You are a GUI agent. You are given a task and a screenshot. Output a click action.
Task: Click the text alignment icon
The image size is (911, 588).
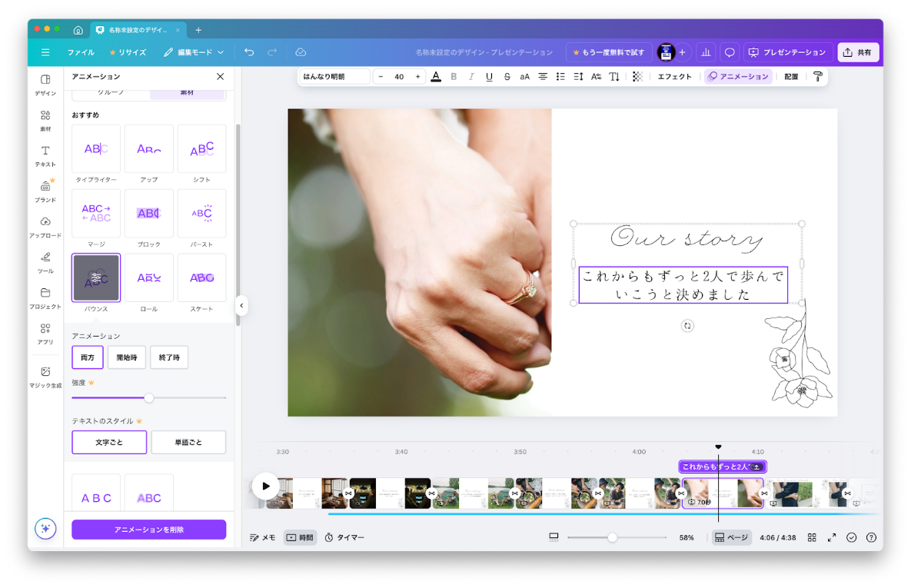click(x=543, y=76)
